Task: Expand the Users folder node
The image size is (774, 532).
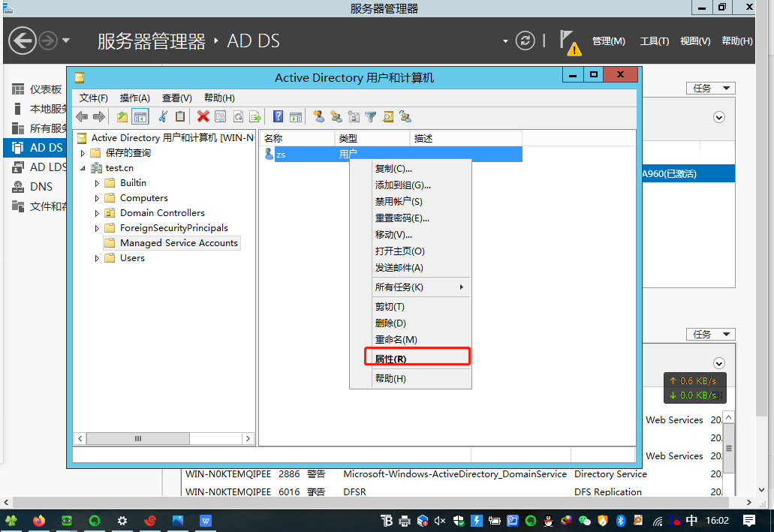Action: [x=97, y=258]
